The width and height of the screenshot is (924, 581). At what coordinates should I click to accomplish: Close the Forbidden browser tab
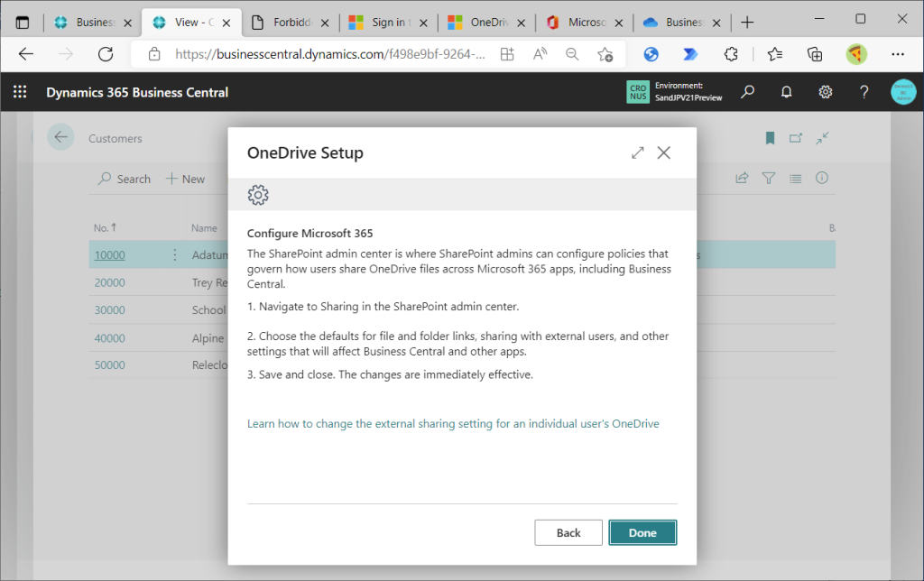[x=325, y=23]
